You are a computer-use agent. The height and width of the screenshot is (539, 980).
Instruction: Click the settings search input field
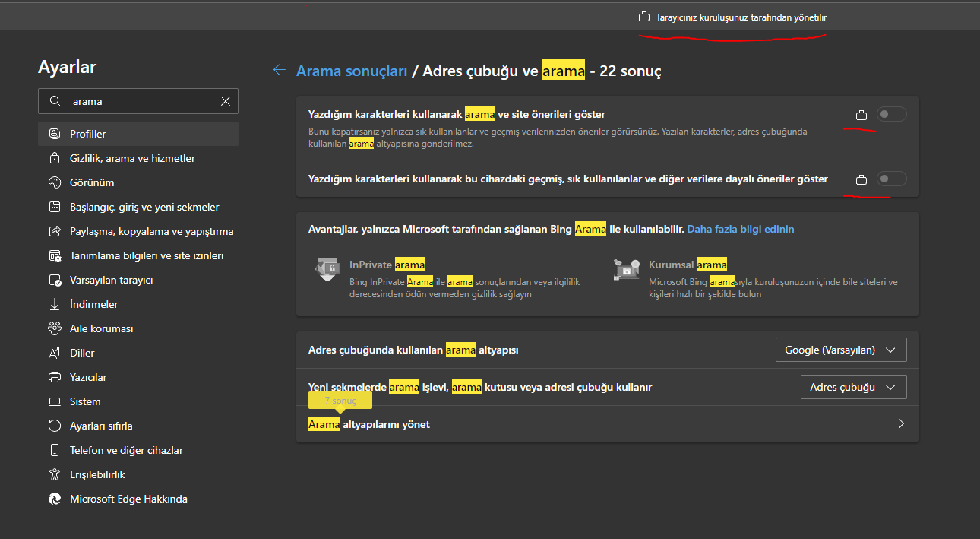tap(141, 101)
